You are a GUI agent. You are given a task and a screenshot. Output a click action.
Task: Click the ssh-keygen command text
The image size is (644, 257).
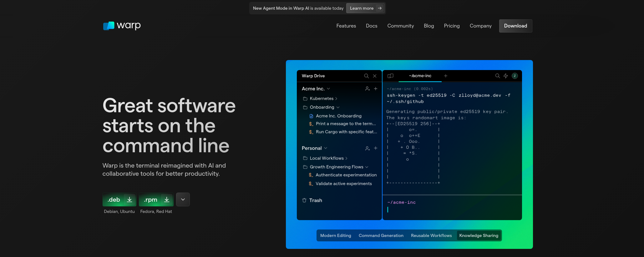pos(449,98)
